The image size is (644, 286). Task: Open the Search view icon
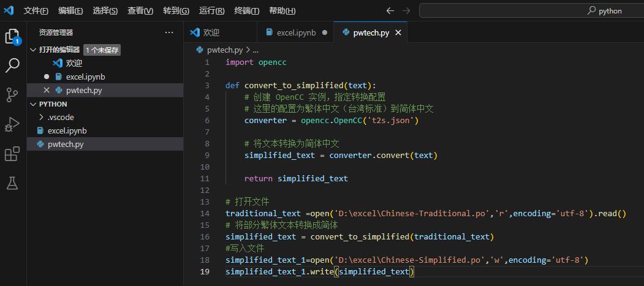(12, 66)
